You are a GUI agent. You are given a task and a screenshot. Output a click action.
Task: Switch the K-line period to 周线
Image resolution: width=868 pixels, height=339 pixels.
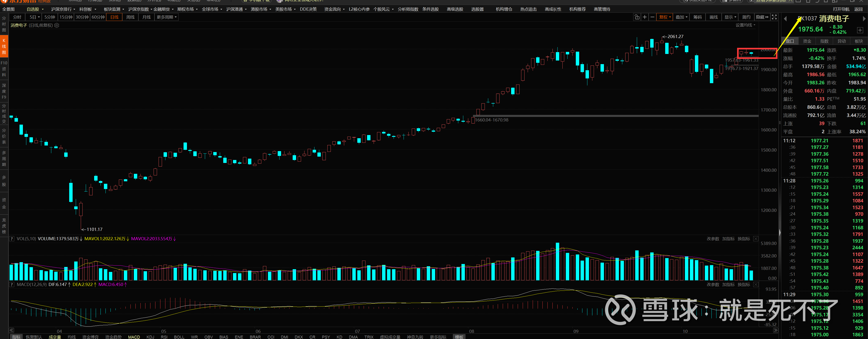tap(130, 17)
